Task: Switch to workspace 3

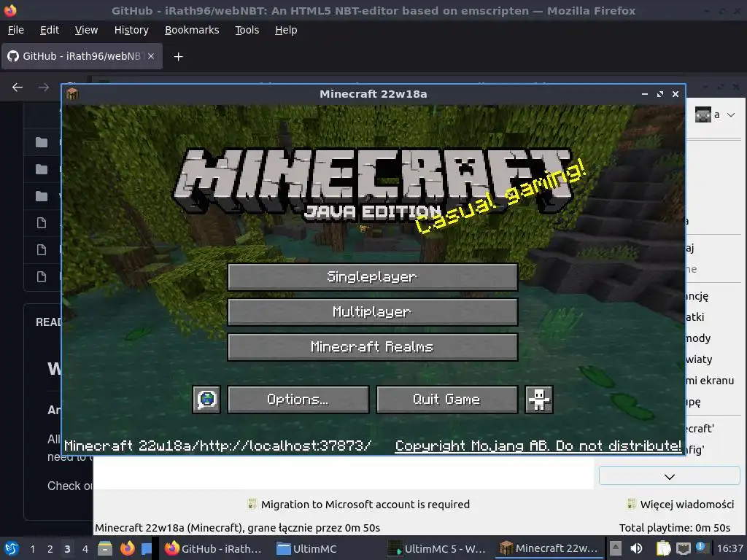Action: 67,549
